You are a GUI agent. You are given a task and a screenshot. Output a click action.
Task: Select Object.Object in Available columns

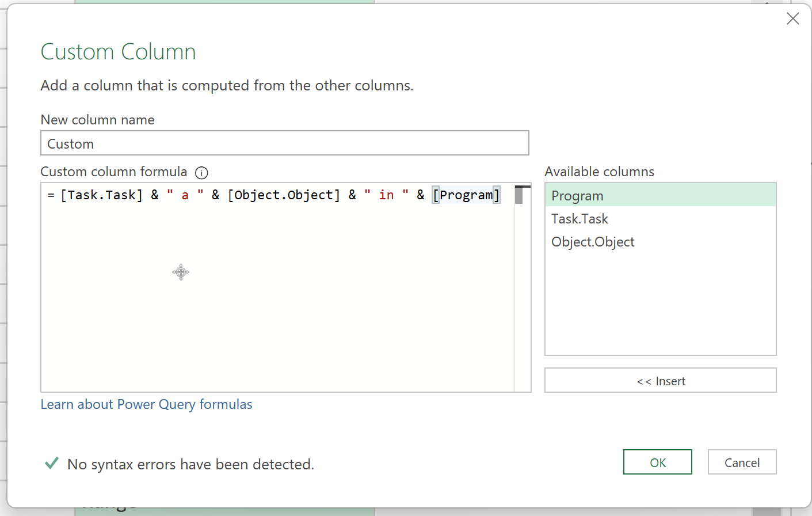click(593, 242)
